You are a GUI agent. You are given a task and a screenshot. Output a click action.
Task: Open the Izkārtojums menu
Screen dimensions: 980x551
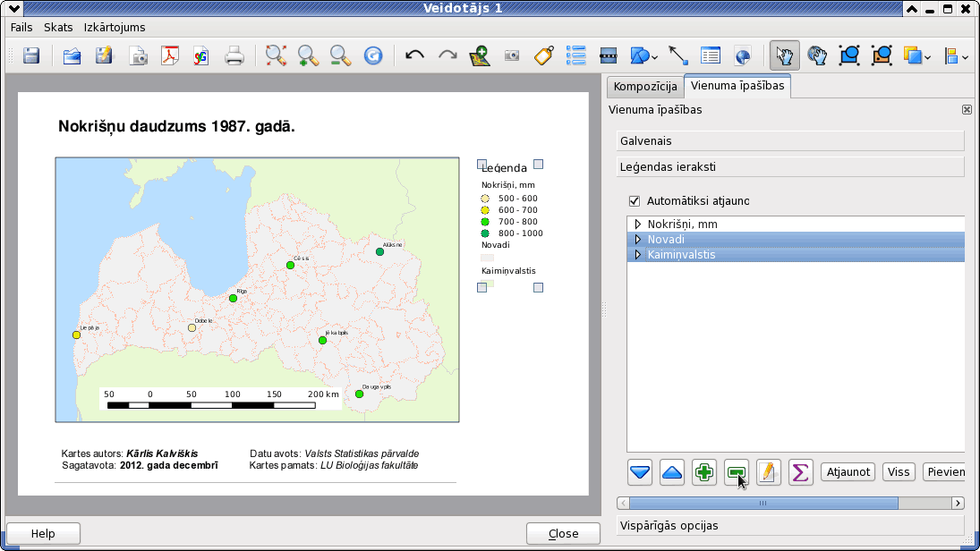(115, 28)
